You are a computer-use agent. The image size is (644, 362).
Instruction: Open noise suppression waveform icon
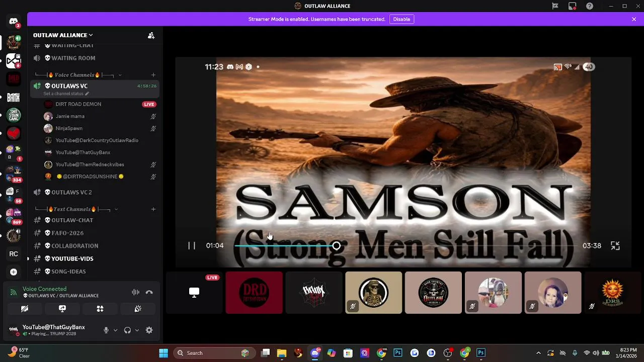pos(135,292)
